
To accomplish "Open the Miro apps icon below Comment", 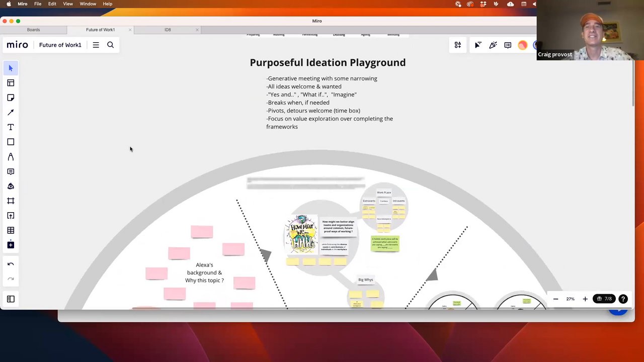I will click(x=11, y=186).
